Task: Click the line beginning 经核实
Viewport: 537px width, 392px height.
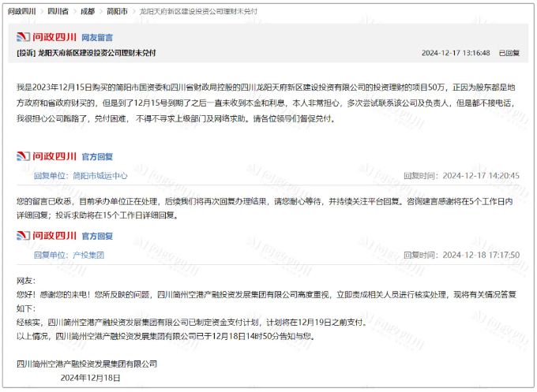Action: coord(192,323)
